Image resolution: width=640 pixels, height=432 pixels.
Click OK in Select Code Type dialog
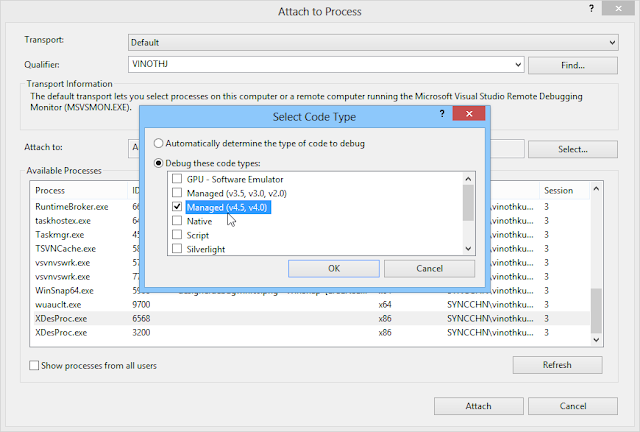tap(333, 269)
